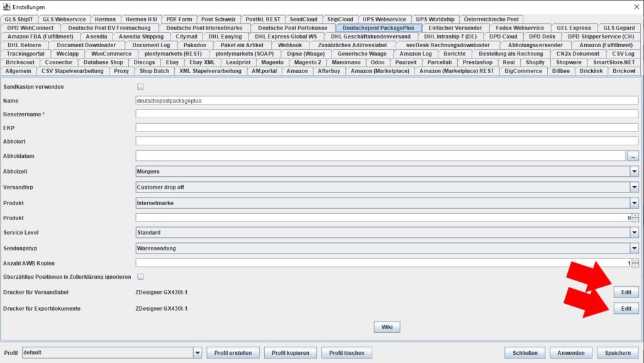Open the Allgemein tab
The image size is (644, 363).
[x=18, y=71]
